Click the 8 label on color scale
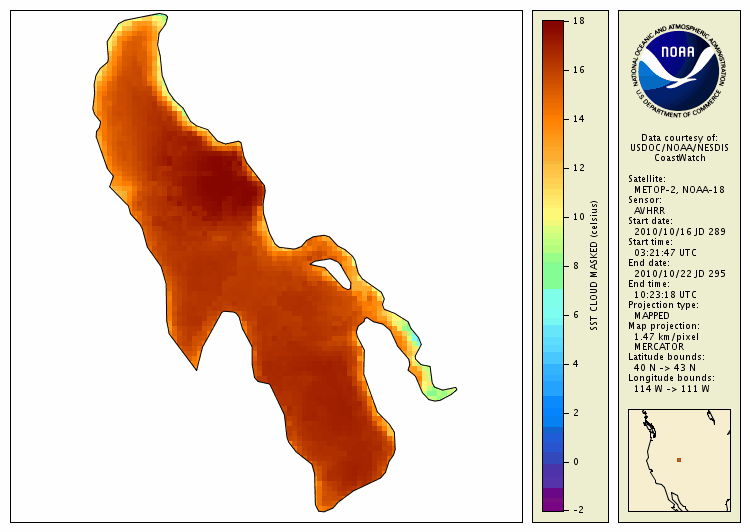This screenshot has height=532, width=750. coord(576,266)
